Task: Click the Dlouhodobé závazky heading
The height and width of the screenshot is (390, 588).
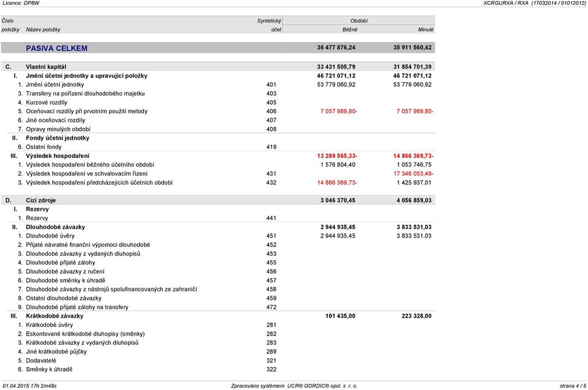Action: coord(56,227)
